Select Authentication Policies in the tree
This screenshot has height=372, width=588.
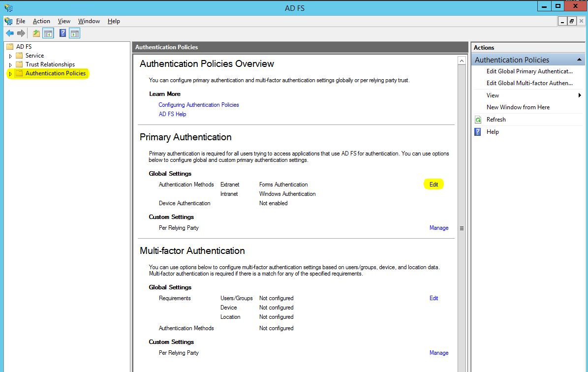[x=56, y=73]
